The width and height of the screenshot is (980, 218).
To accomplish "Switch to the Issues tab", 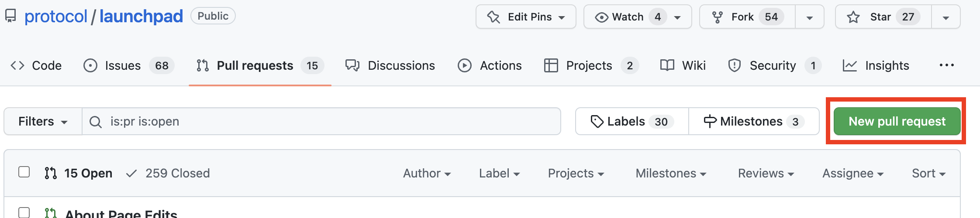I will coord(129,65).
